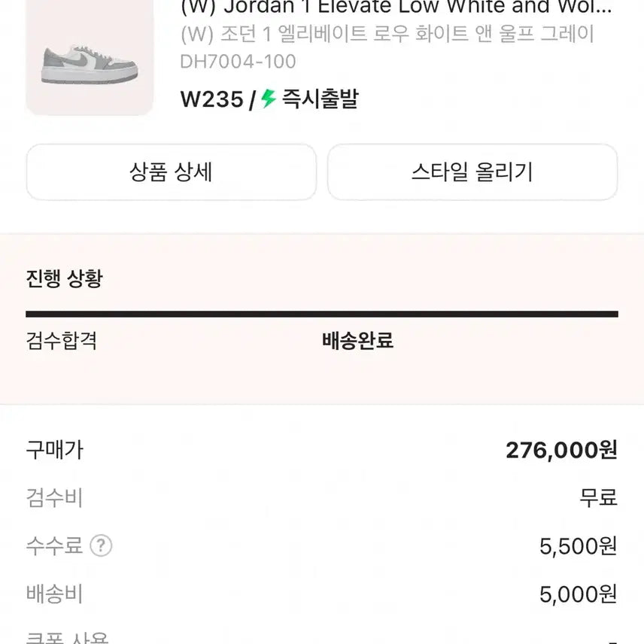The height and width of the screenshot is (644, 644).
Task: Open the 수수료 question mark help icon
Action: coord(100,545)
